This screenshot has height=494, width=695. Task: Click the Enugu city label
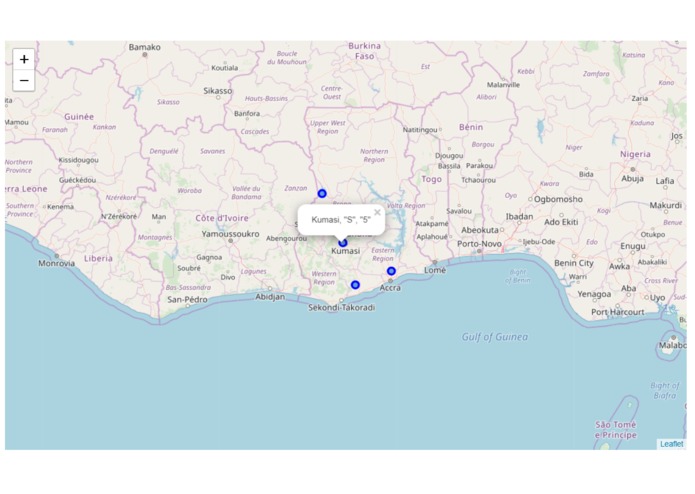coord(633,246)
